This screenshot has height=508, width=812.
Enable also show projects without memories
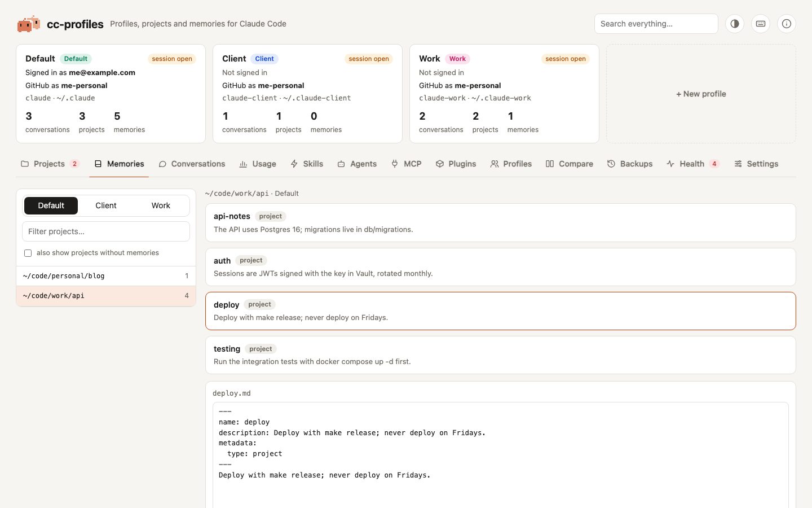coord(28,253)
